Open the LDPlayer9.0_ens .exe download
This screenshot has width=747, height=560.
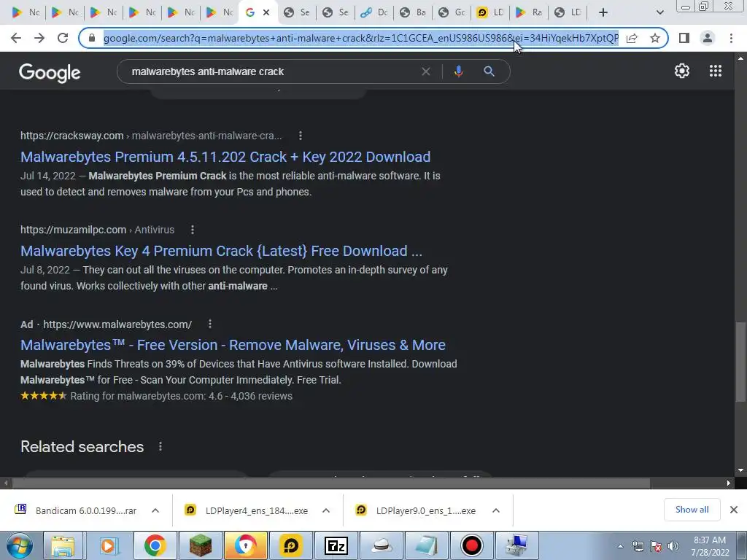click(x=425, y=510)
